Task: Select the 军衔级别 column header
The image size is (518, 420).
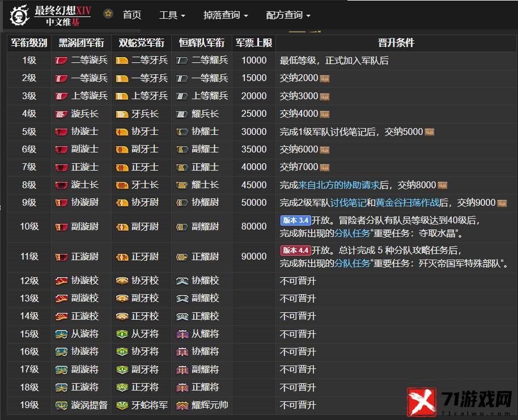Action: tap(29, 43)
